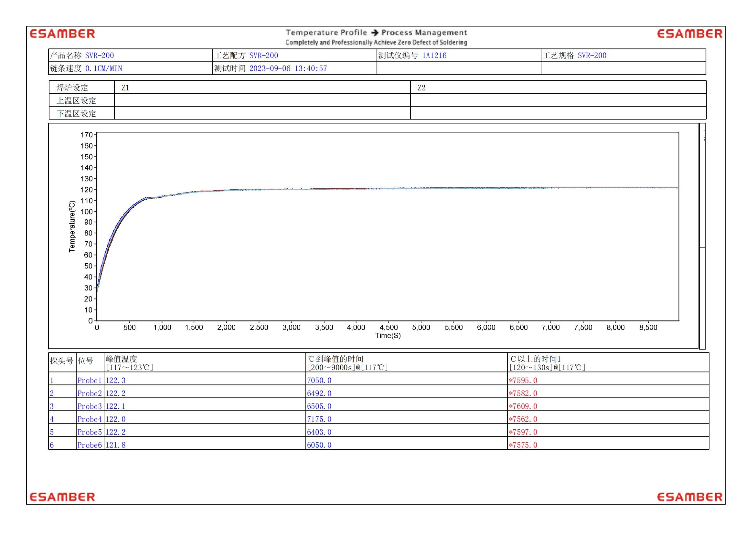Viewport: 756px width, 534px height.
Task: Click Probe6 in the results table
Action: tap(90, 445)
